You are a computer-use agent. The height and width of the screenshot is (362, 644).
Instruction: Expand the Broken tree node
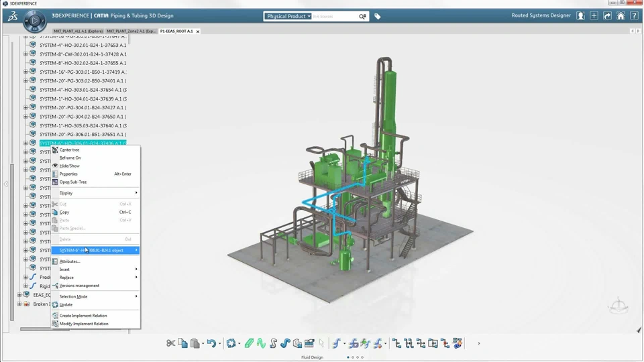[19, 304]
